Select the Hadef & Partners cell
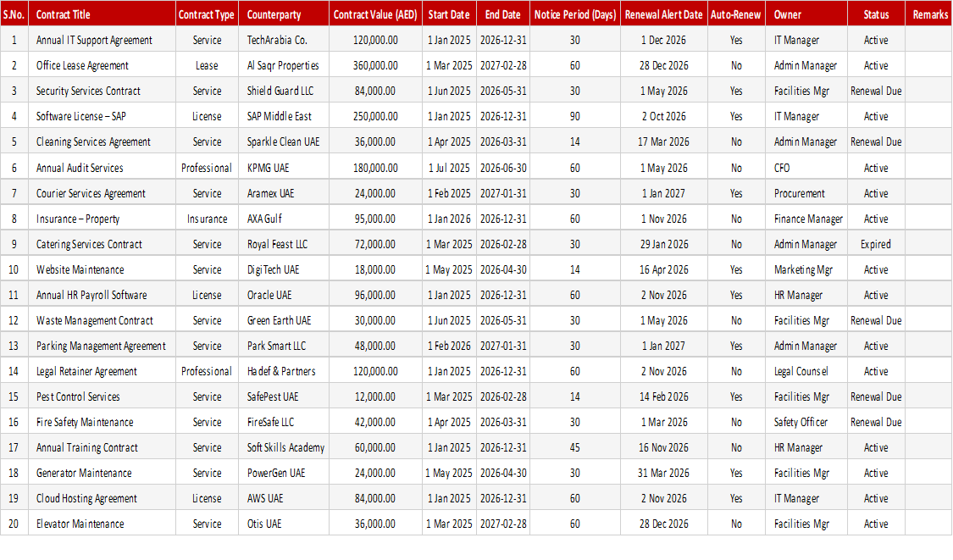 coord(284,372)
